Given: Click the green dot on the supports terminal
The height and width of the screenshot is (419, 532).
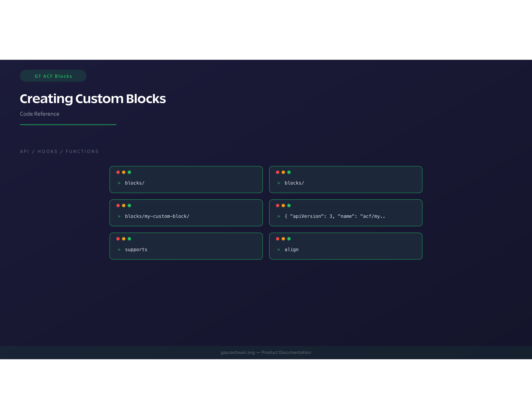Looking at the screenshot, I should tap(130, 239).
